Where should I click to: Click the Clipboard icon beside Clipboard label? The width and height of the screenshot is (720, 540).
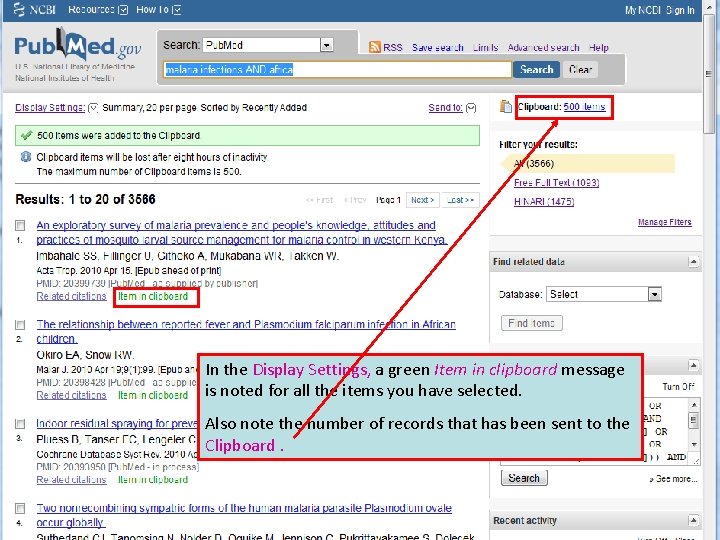(506, 107)
